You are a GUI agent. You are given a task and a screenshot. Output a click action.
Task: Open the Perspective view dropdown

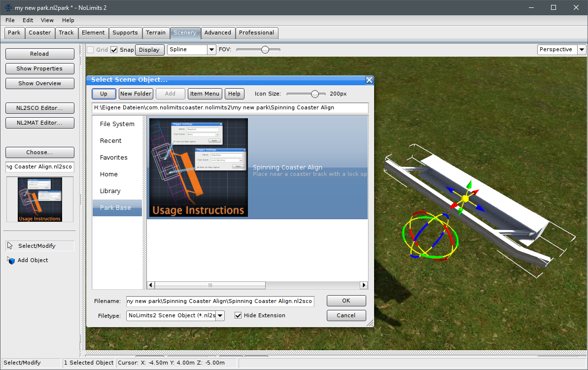click(x=582, y=49)
